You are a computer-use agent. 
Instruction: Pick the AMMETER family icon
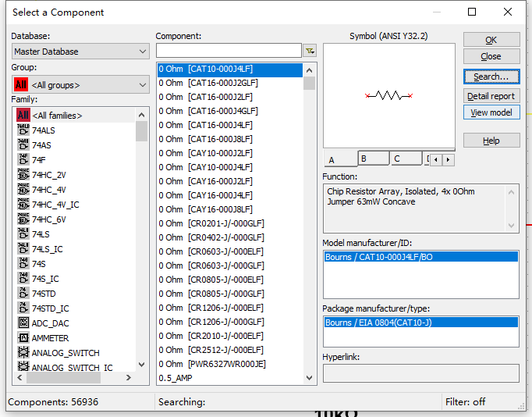(23, 338)
